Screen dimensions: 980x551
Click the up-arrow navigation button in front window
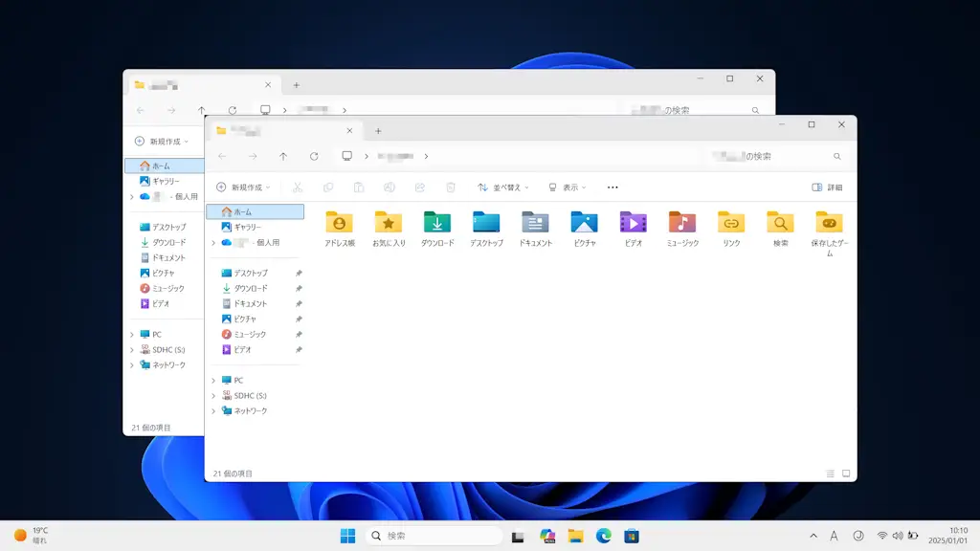(283, 156)
